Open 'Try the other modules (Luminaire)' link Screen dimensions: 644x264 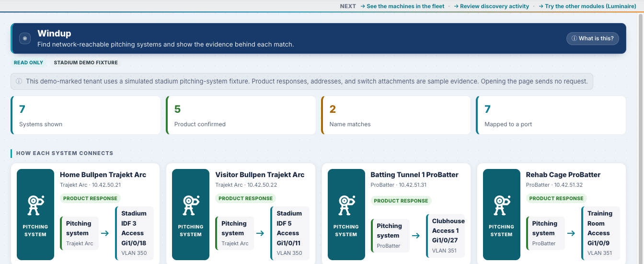point(587,6)
